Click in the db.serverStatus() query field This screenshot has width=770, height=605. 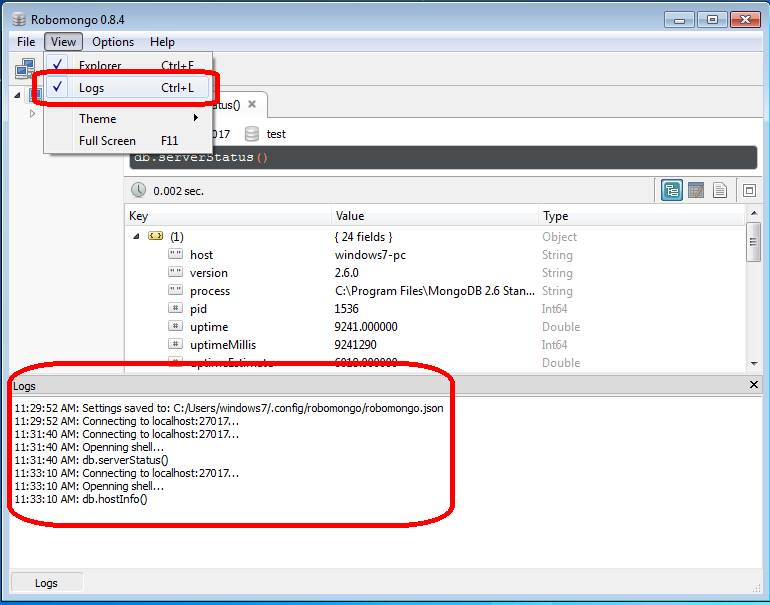point(440,158)
